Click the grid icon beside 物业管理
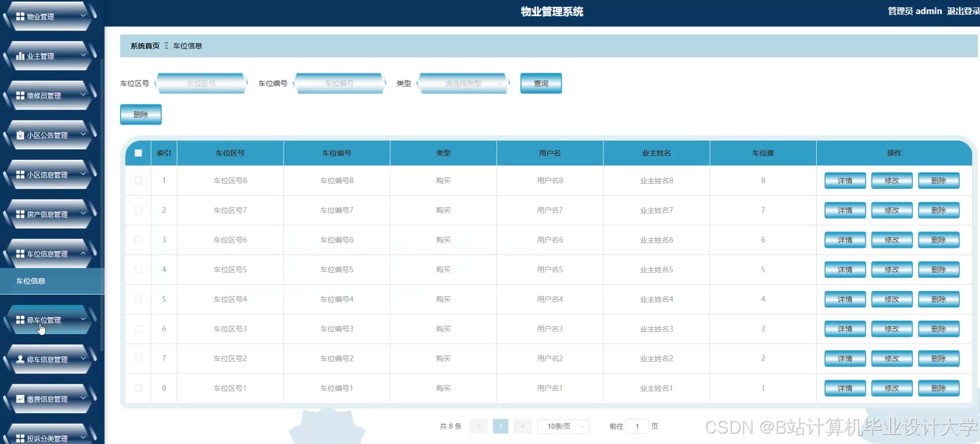 (20, 17)
